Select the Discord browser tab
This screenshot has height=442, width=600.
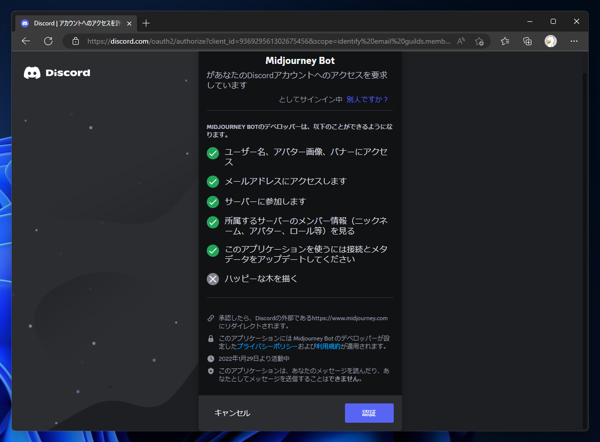(76, 23)
